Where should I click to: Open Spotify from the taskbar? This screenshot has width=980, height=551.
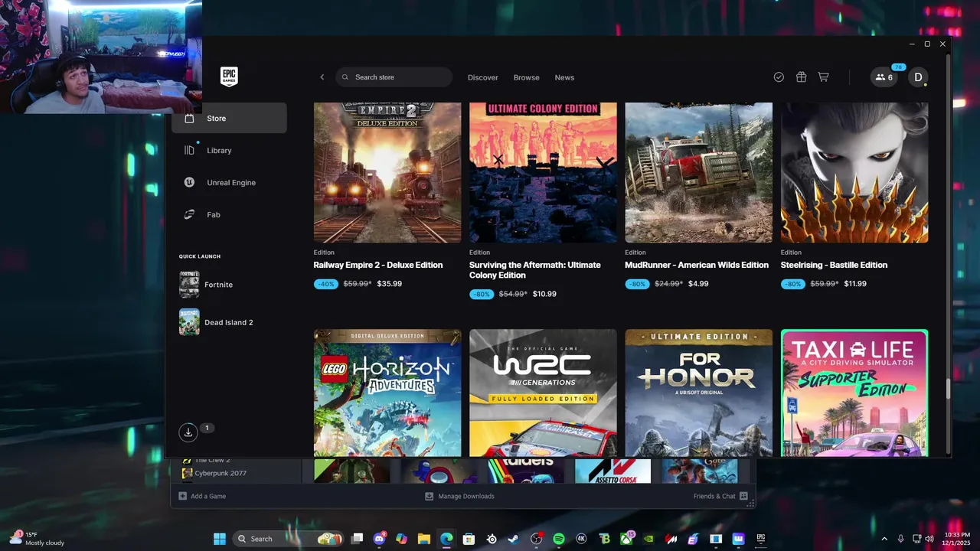[559, 539]
